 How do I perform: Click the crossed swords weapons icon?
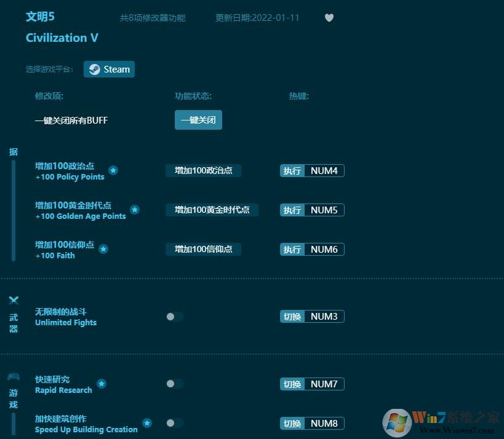coord(14,300)
